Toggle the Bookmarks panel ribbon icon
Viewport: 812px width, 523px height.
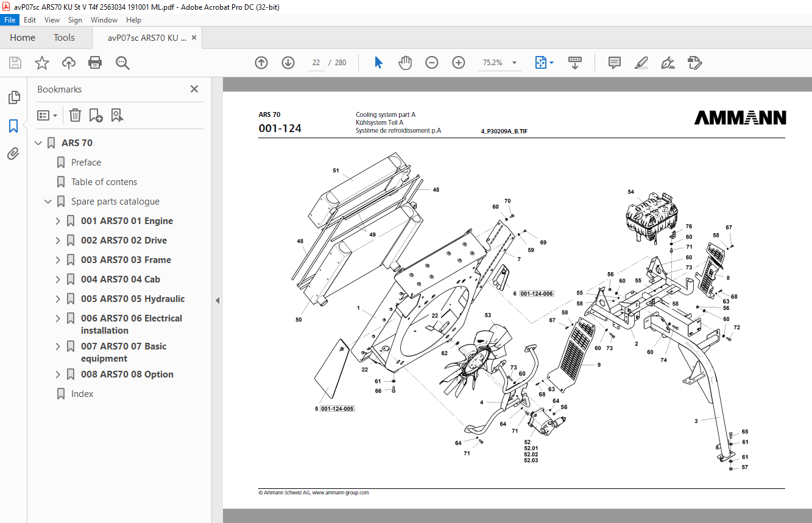13,126
